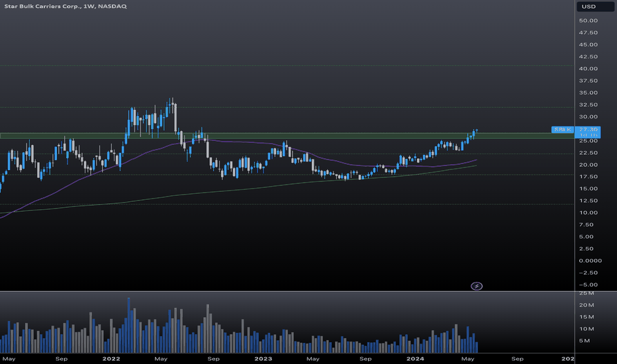Screen dimensions: 617x364
Task: Select the 35.00 price axis label
Action: tap(588, 93)
